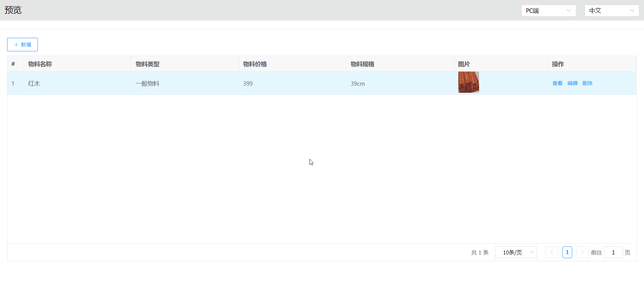
Task: Click the 前往 page number input field
Action: 613,252
